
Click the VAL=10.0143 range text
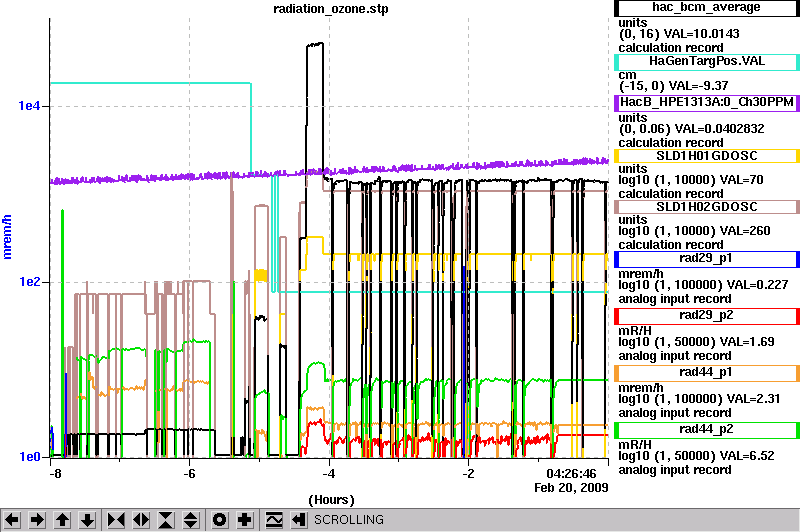[703, 34]
